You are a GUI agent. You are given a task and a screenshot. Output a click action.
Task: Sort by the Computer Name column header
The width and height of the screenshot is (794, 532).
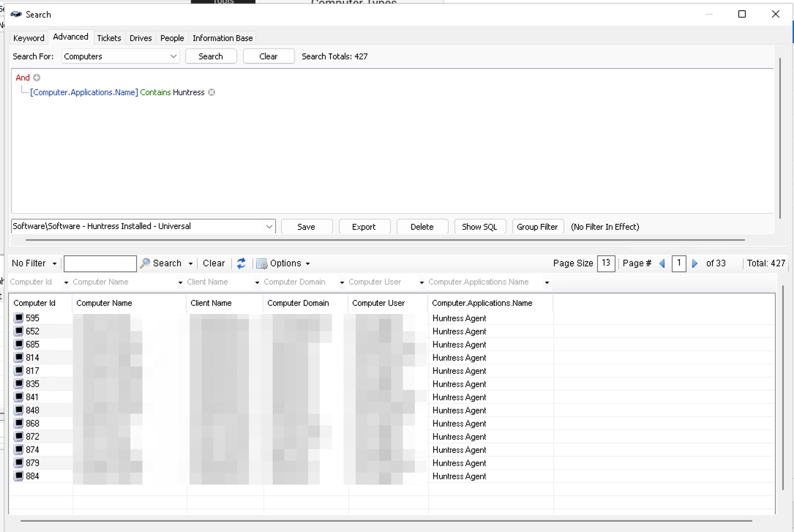[130, 303]
